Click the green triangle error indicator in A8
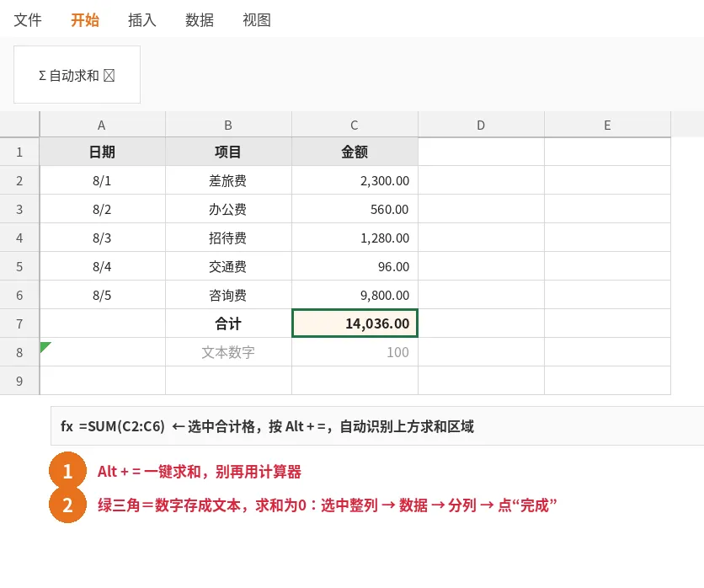Image resolution: width=704 pixels, height=588 pixels. click(x=45, y=346)
